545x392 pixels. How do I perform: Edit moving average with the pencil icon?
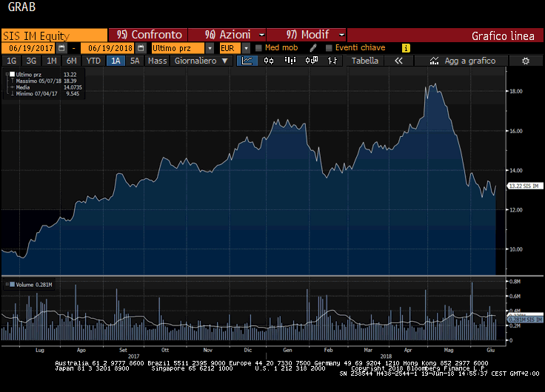click(313, 48)
